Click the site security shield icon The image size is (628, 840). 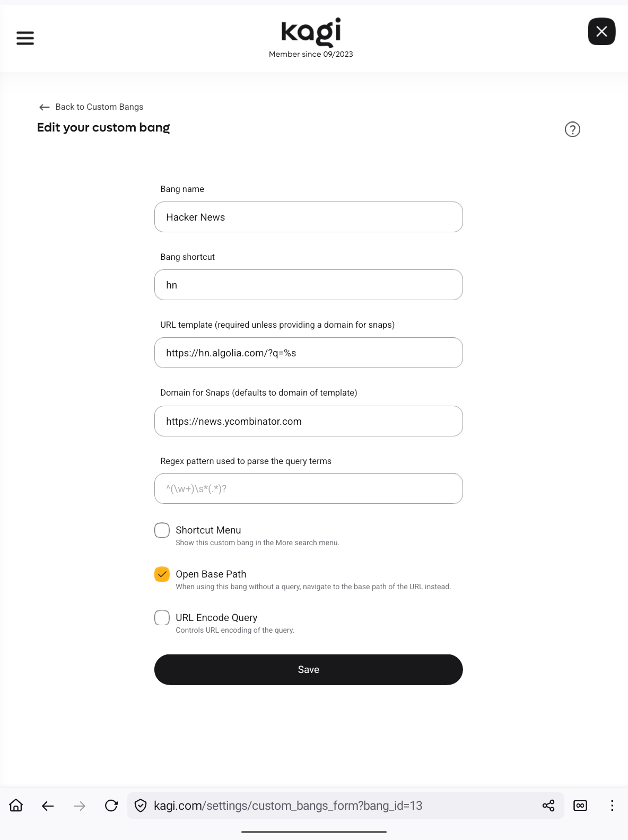(x=139, y=805)
